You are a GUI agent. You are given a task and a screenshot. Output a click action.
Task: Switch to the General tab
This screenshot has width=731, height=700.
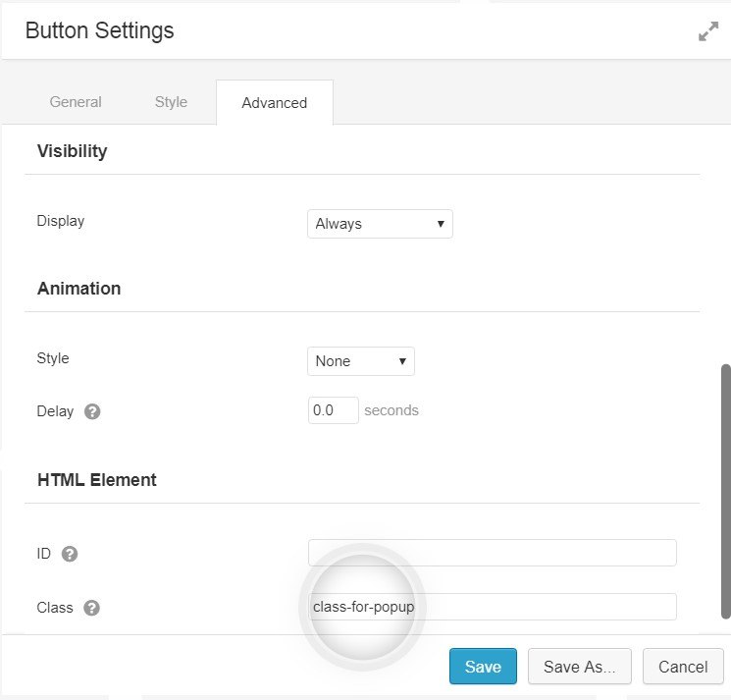click(76, 102)
